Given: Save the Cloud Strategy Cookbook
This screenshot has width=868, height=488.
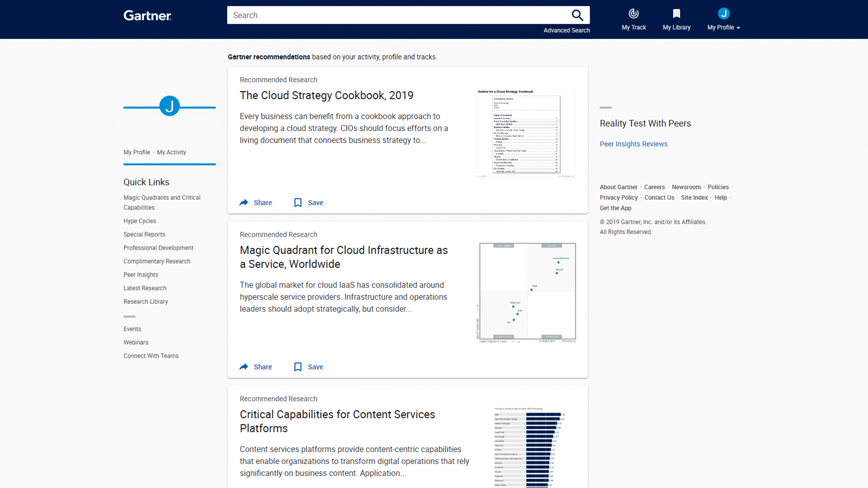Looking at the screenshot, I should pyautogui.click(x=309, y=202).
